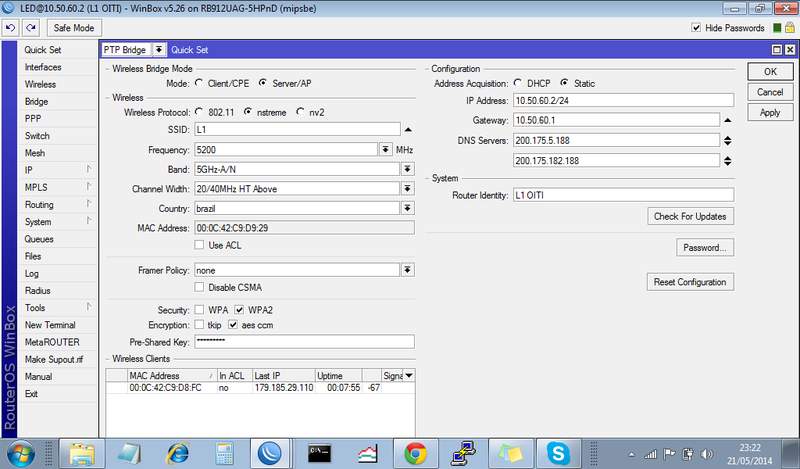
Task: Open chart application taskbar icon
Action: click(x=367, y=454)
